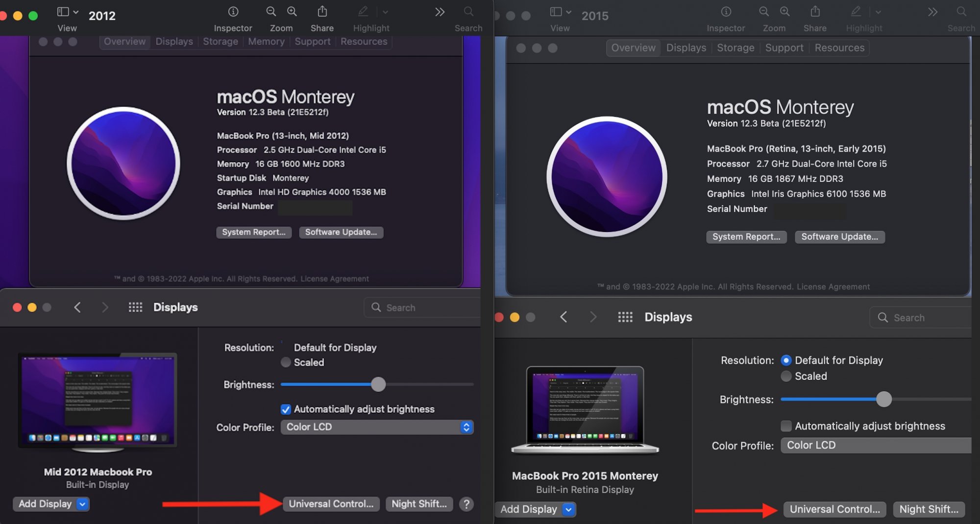Select Highlight pen in 2012 window

pos(363,12)
